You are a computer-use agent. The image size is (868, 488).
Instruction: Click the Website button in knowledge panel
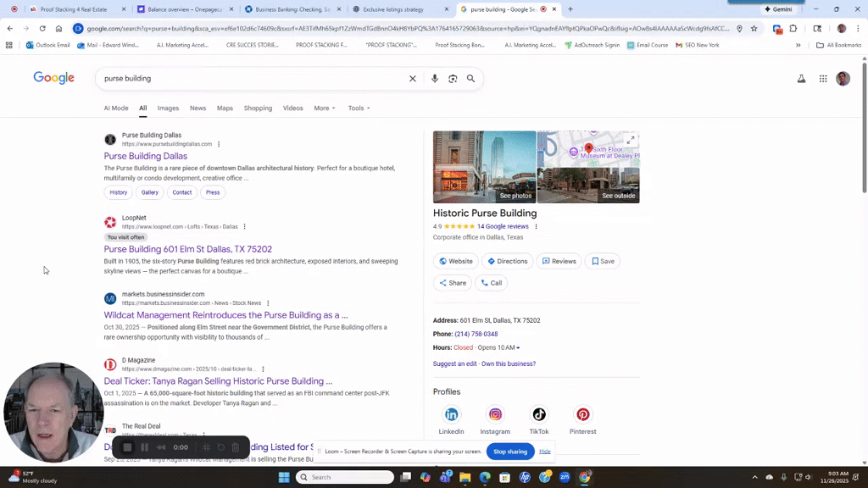click(456, 261)
